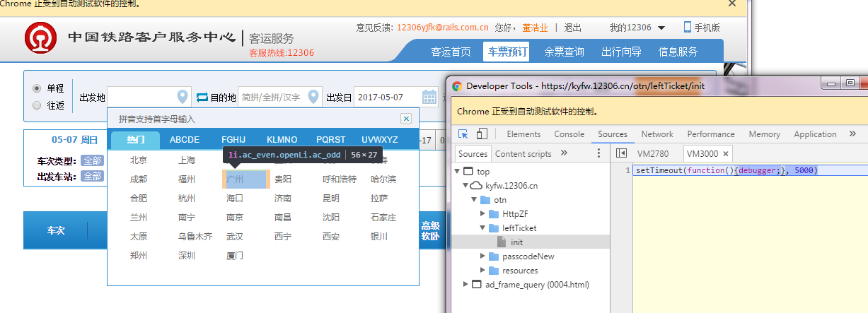Show more navigator tabs chevron after Content scripts
The width and height of the screenshot is (868, 313).
[x=564, y=153]
